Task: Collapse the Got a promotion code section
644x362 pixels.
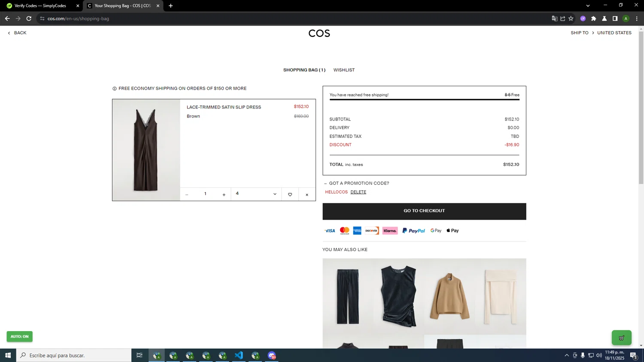Action: click(357, 183)
